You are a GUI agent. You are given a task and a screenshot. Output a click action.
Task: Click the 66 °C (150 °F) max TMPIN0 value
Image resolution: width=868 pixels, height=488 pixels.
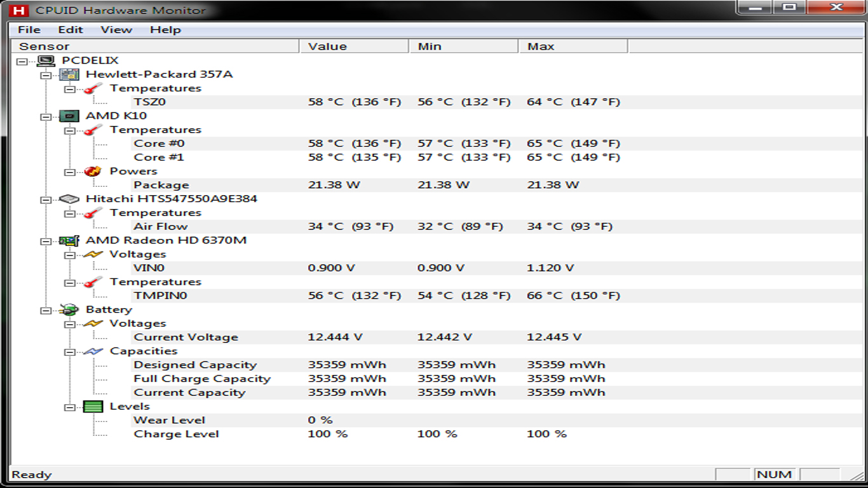pos(574,295)
